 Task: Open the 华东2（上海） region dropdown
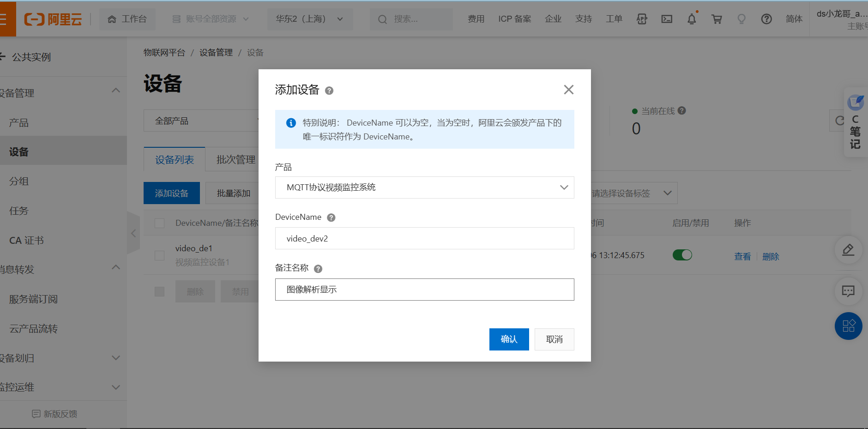(x=310, y=19)
